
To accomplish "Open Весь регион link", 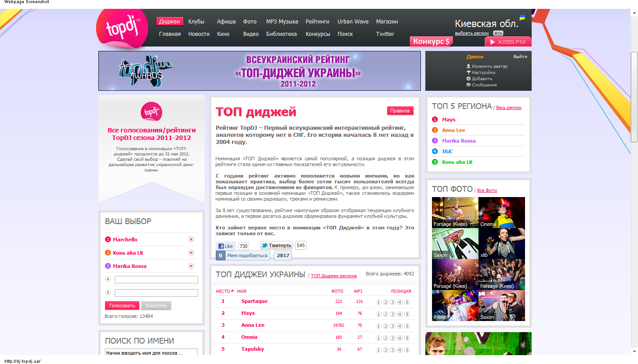I will [x=509, y=108].
